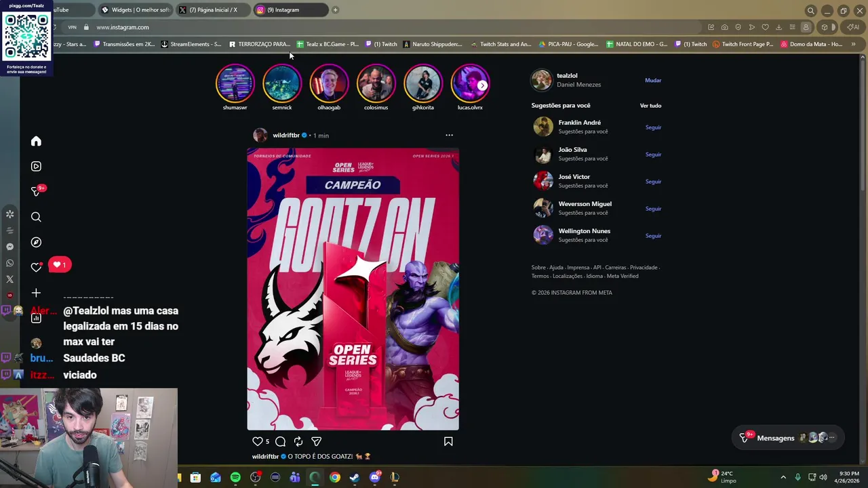The image size is (868, 488).
Task: Follow Wellington Nunes
Action: [x=653, y=236]
